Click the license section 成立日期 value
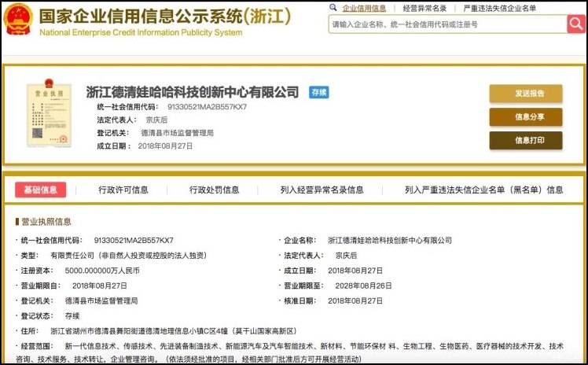 point(355,271)
